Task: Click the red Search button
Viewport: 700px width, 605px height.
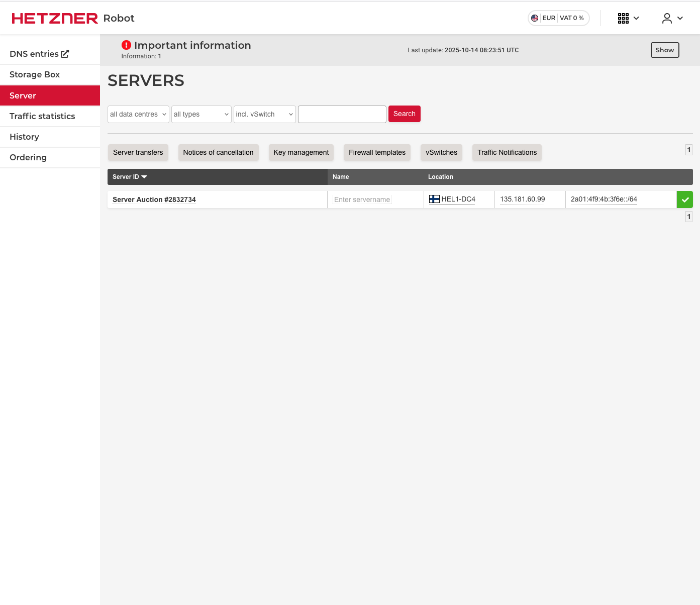Action: click(x=404, y=114)
